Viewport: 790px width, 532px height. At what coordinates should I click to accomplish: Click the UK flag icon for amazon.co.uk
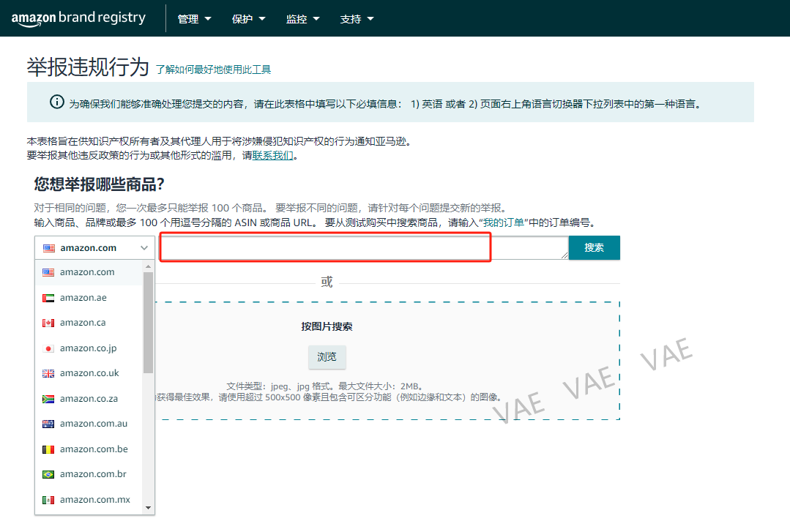tap(48, 373)
